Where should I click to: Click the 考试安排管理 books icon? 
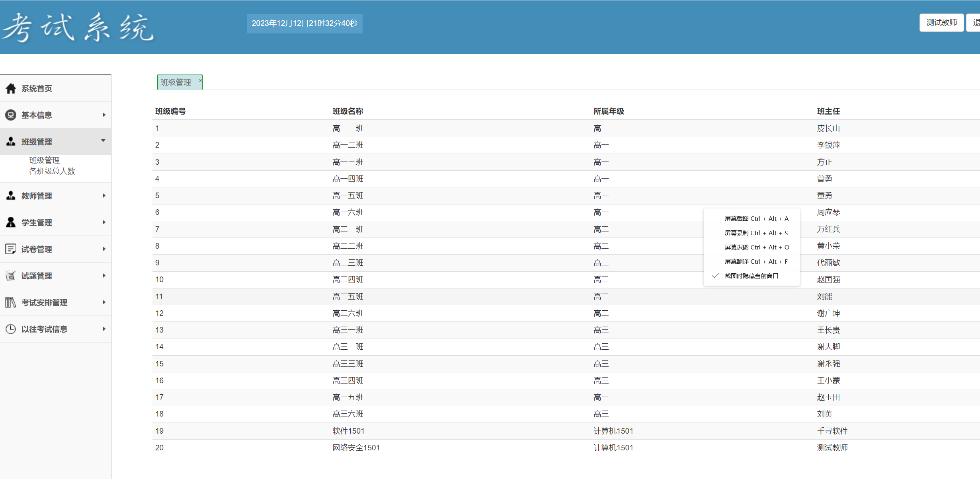tap(11, 302)
